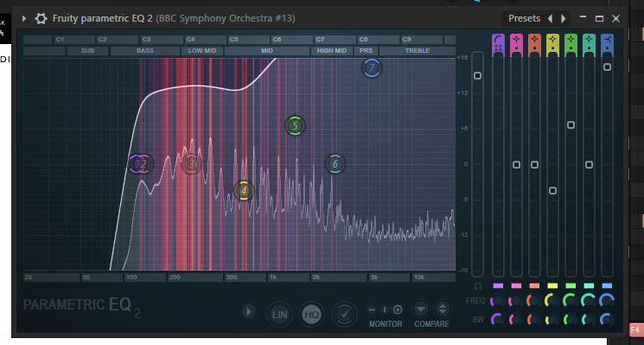
Task: Click the Compare swap up-down arrows button
Action: point(443,309)
